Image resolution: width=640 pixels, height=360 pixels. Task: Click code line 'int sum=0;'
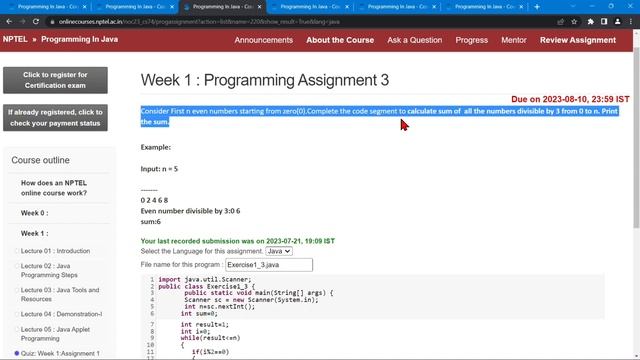199,313
